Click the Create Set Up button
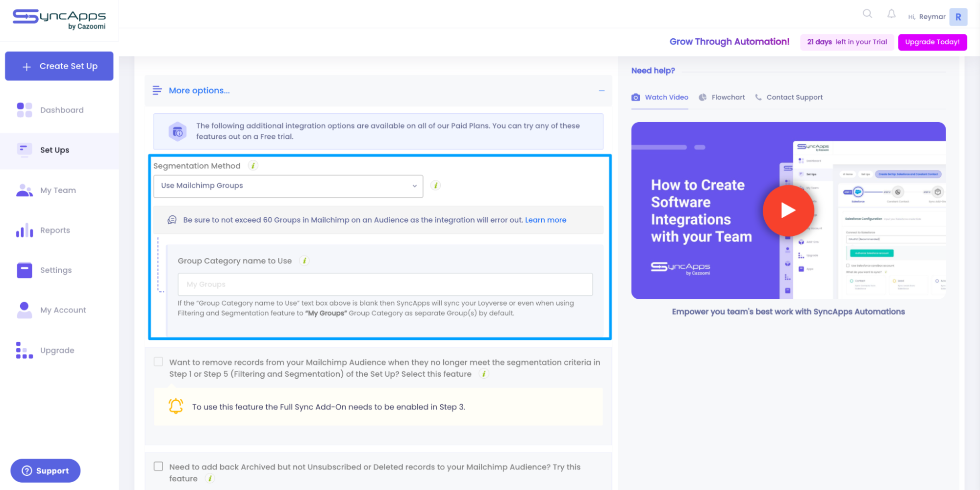980x490 pixels. click(x=59, y=66)
